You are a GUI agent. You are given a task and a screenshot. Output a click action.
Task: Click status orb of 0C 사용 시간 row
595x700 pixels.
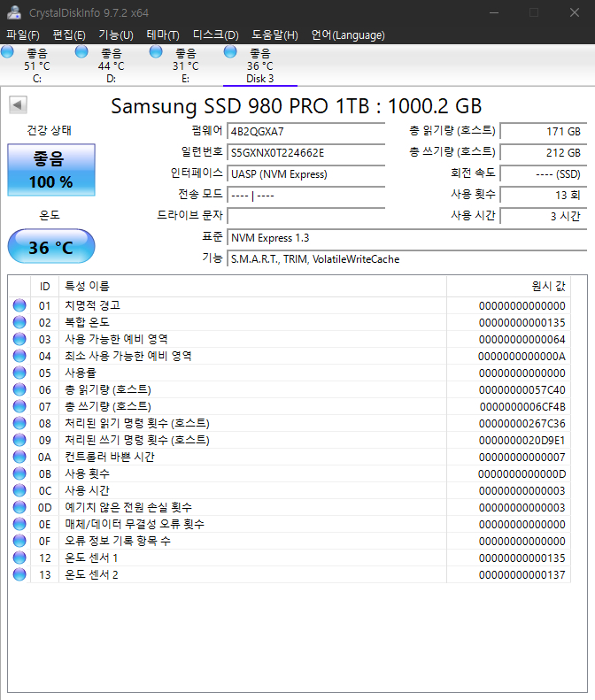tap(19, 490)
